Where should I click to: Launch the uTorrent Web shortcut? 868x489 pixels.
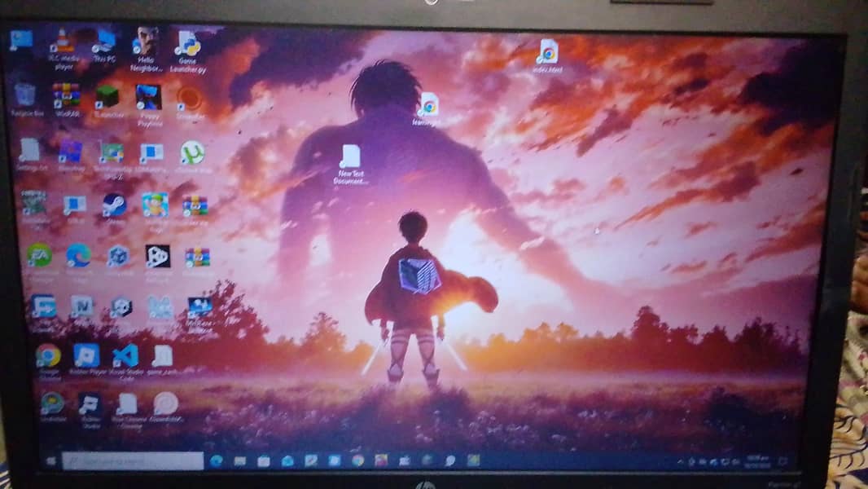point(192,156)
